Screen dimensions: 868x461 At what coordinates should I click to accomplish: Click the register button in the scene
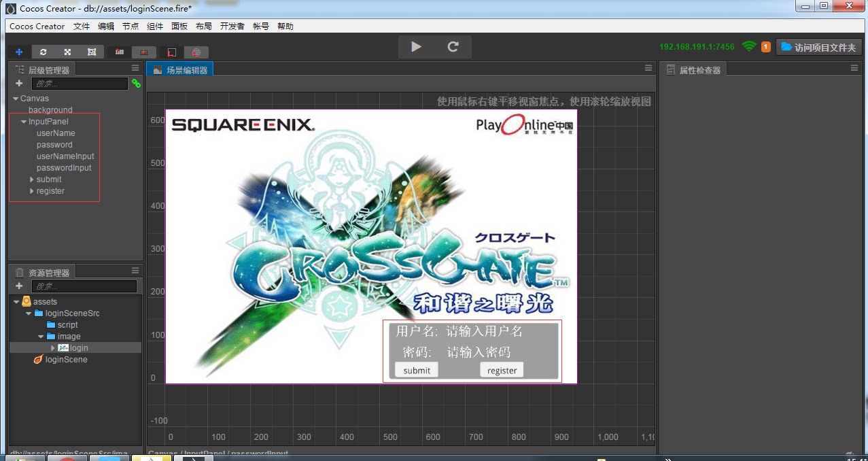(x=502, y=370)
